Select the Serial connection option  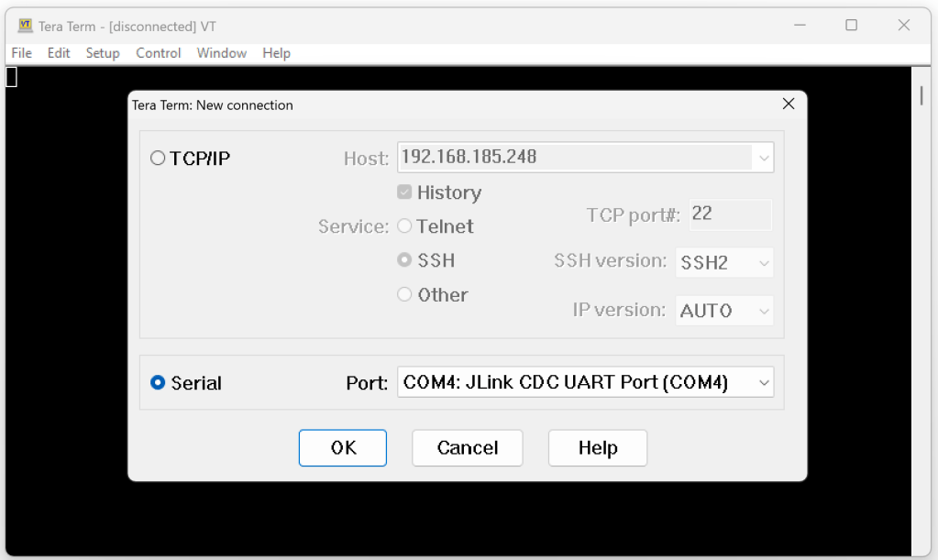coord(158,383)
